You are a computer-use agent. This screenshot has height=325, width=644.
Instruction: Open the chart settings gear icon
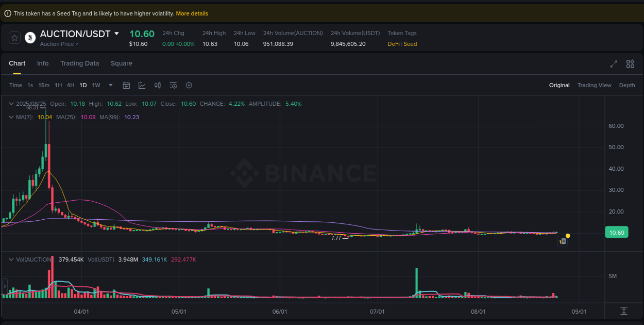pos(189,85)
